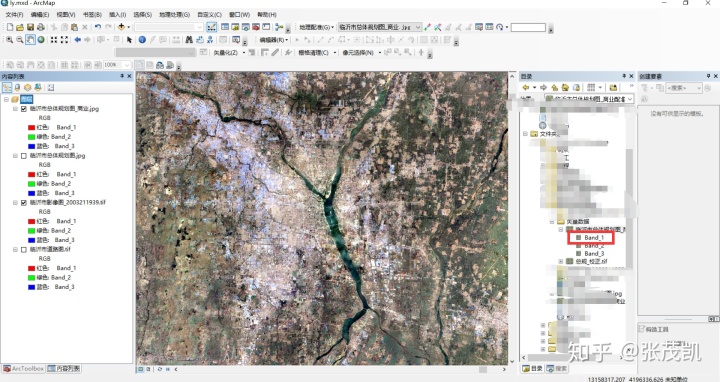Undo the last action

click(98, 27)
